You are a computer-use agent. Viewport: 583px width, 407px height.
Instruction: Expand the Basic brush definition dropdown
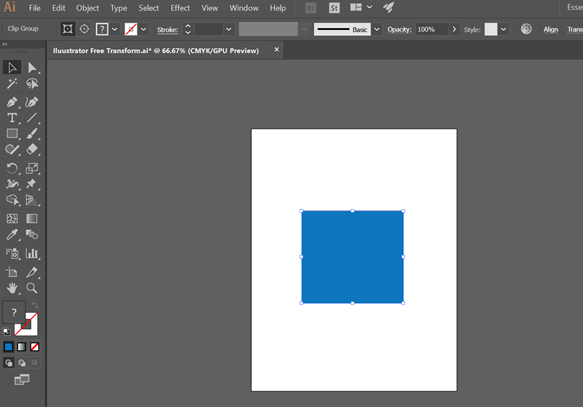(x=377, y=29)
